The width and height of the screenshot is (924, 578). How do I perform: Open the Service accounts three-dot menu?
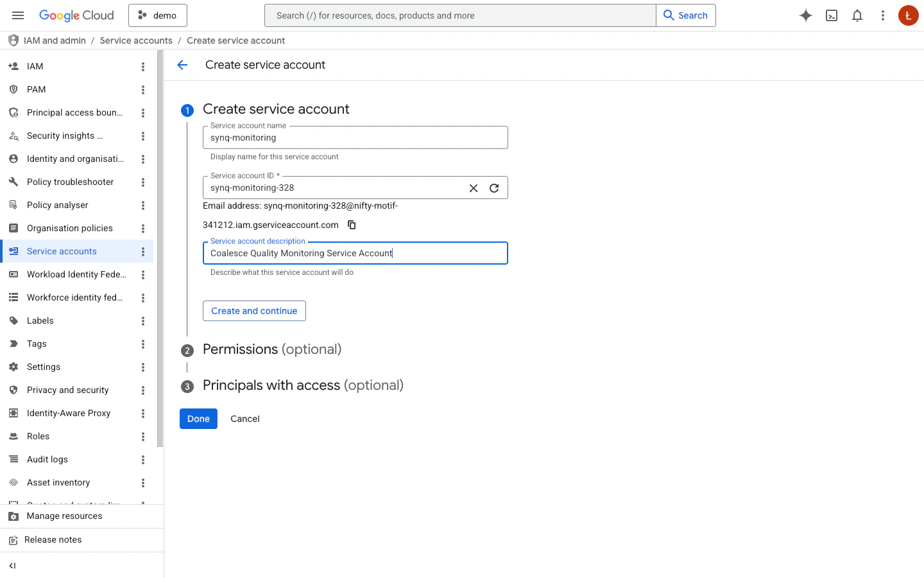pos(143,251)
